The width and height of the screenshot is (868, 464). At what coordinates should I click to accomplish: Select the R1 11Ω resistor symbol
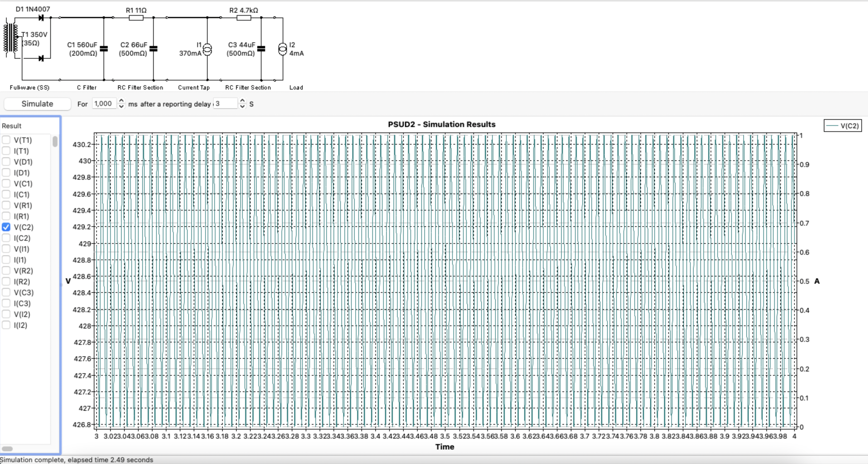[136, 18]
